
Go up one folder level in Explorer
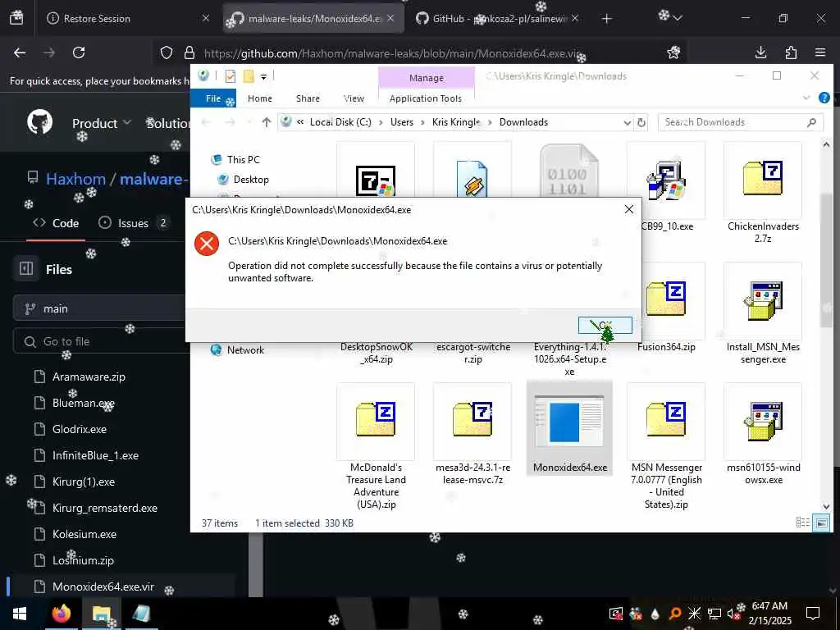pos(267,122)
